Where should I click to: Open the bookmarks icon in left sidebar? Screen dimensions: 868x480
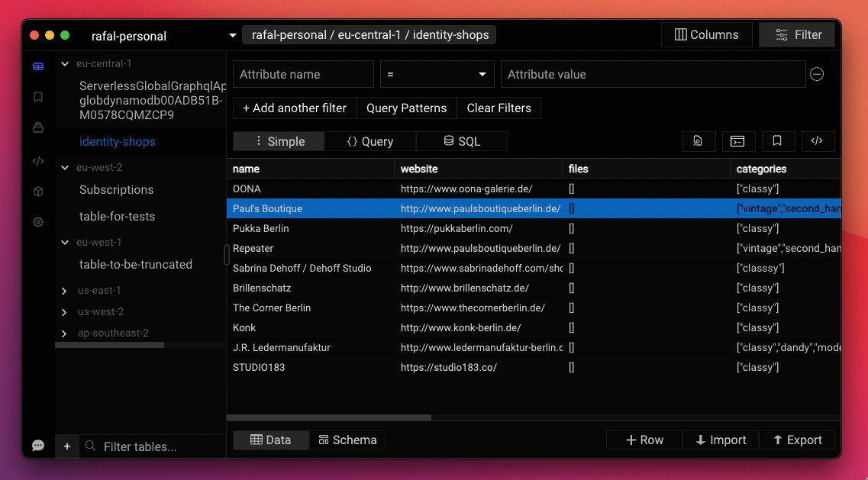coord(38,97)
